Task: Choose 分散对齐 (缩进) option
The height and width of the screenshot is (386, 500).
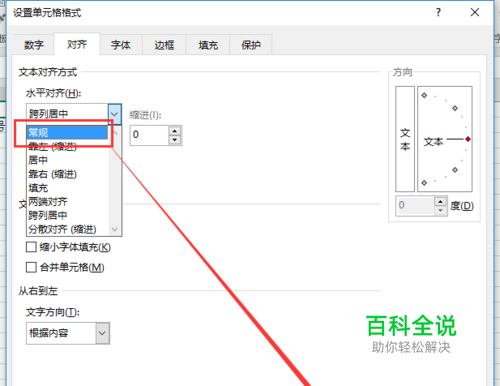Action: 68,229
